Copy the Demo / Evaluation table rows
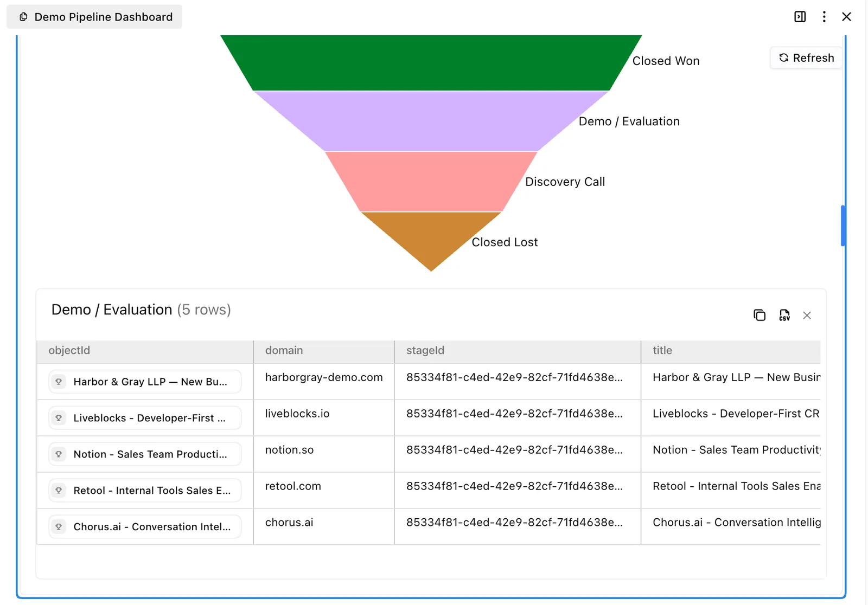The image size is (868, 605). click(759, 315)
